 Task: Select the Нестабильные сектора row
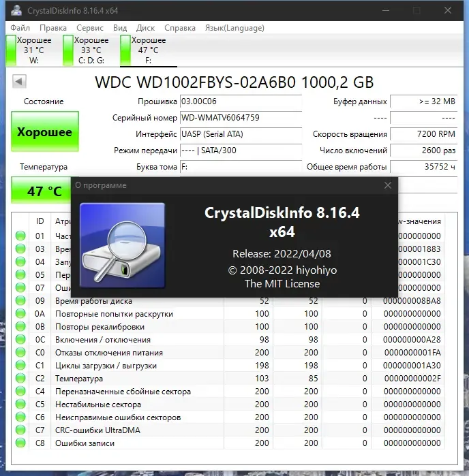click(228, 404)
